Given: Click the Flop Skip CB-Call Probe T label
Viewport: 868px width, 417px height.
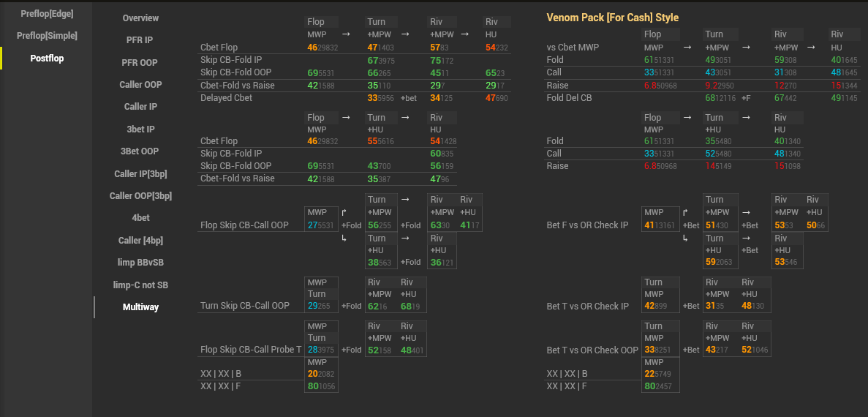Looking at the screenshot, I should click(251, 350).
